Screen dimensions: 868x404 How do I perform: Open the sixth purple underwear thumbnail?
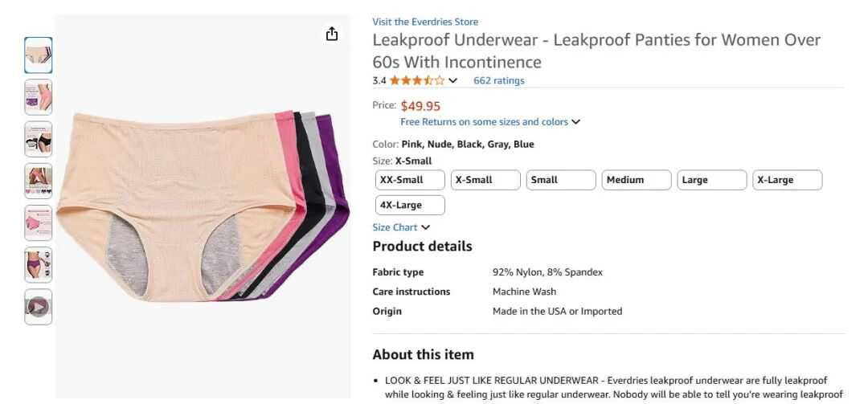[39, 264]
